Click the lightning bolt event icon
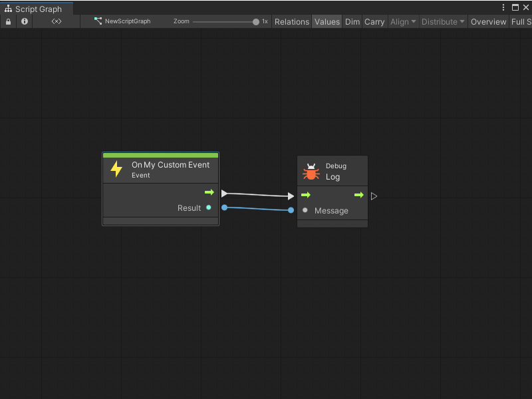 pos(116,169)
